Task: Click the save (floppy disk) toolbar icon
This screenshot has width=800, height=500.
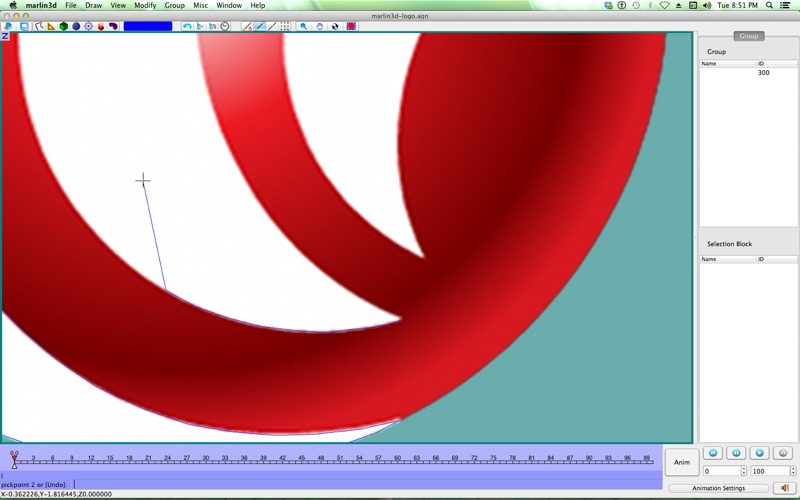Action: [x=23, y=26]
